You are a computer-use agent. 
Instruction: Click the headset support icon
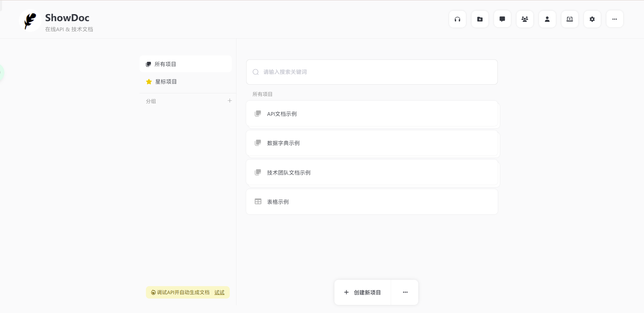pos(457,19)
